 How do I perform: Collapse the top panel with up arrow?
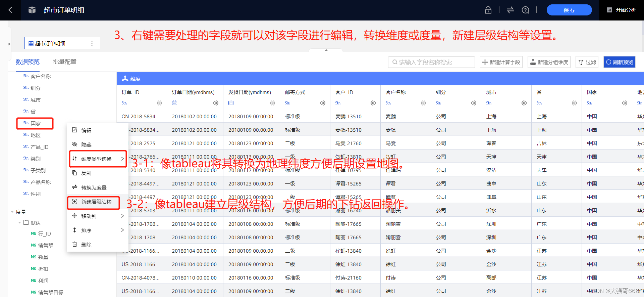[326, 50]
